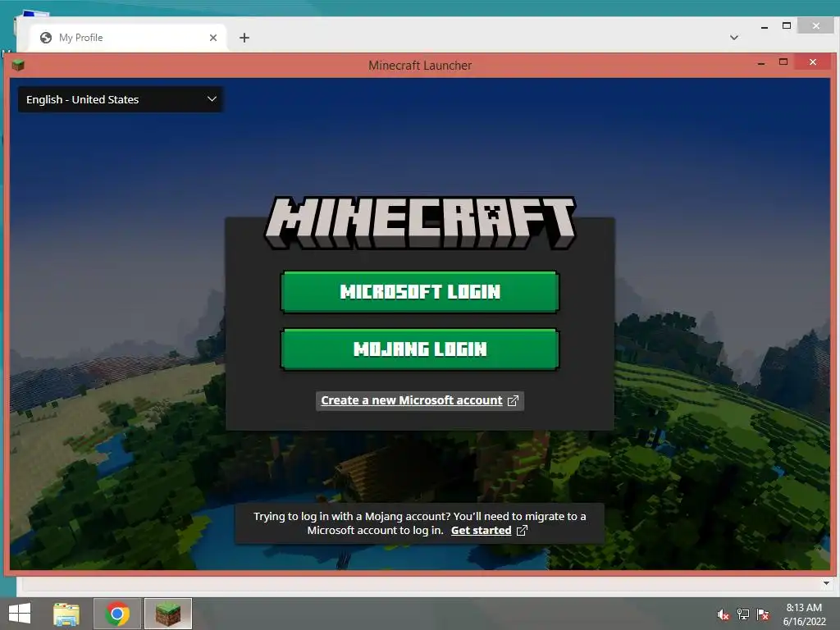Image resolution: width=840 pixels, height=630 pixels.
Task: Close the My Profile browser tab
Action: (x=213, y=38)
